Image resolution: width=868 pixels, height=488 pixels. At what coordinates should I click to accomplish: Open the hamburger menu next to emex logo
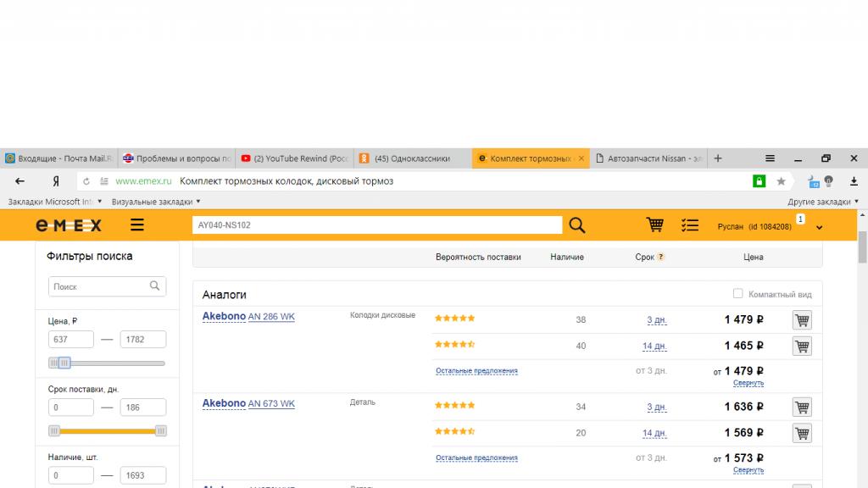(x=137, y=225)
